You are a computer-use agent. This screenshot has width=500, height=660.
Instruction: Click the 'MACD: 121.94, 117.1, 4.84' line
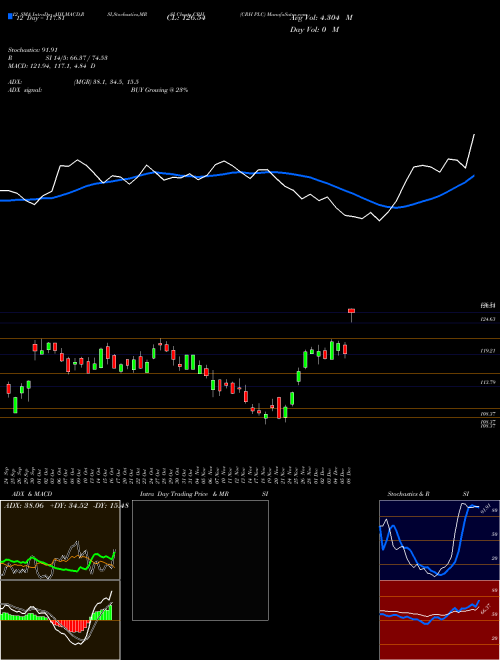click(51, 66)
